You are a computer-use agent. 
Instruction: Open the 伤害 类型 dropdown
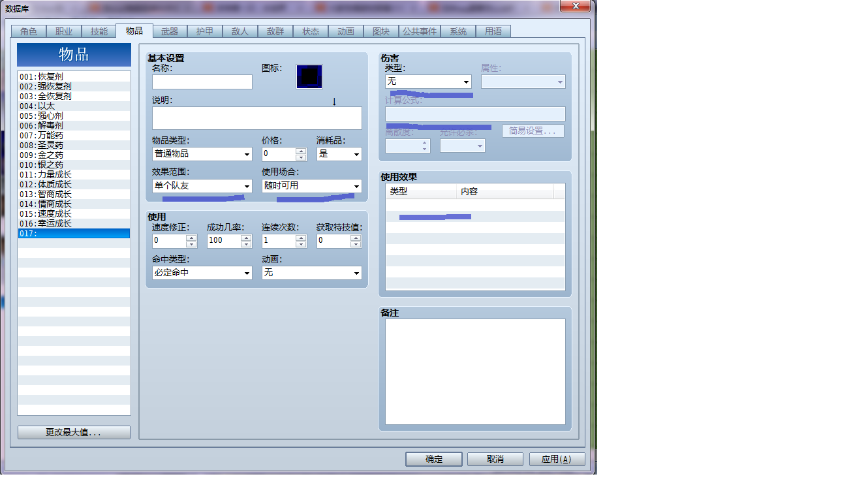(x=428, y=82)
